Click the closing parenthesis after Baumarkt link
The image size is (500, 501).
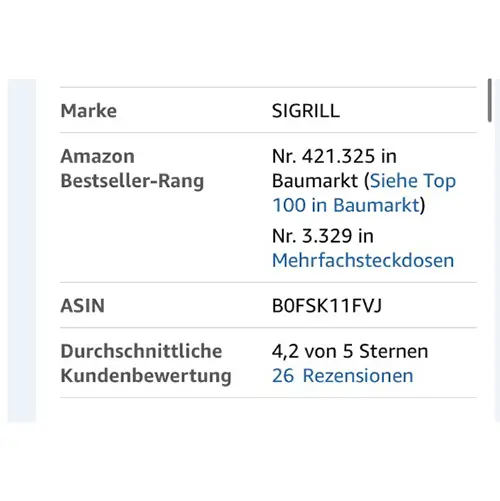(422, 206)
